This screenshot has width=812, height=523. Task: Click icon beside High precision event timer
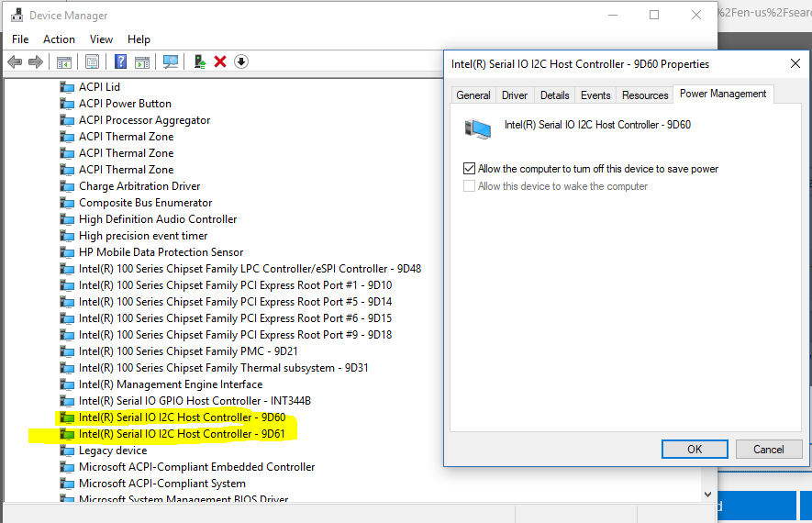67,236
